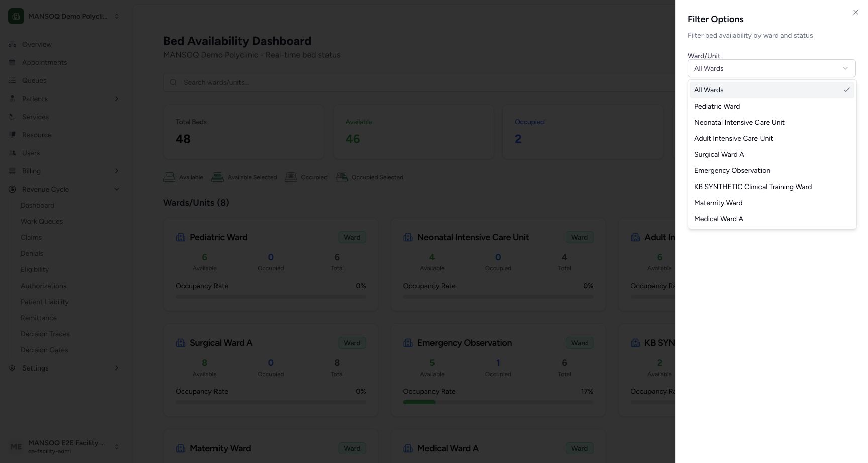Click the search magnifier icon
Image resolution: width=868 pixels, height=463 pixels.
pos(173,82)
